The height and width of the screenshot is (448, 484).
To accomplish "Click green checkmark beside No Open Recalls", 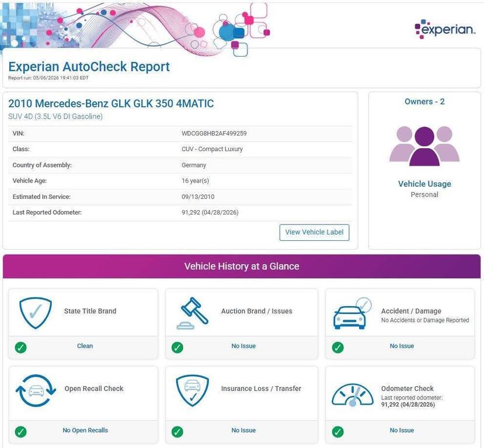I will click(x=20, y=432).
